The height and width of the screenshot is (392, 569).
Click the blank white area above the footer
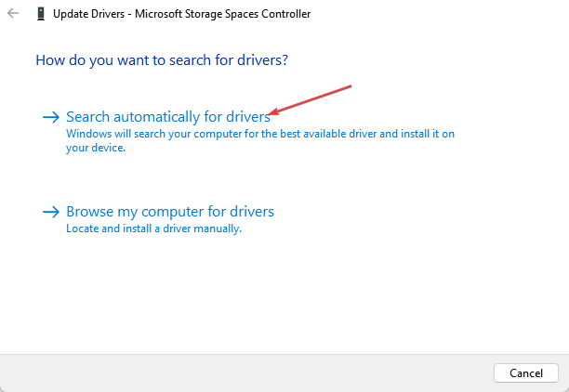279,297
